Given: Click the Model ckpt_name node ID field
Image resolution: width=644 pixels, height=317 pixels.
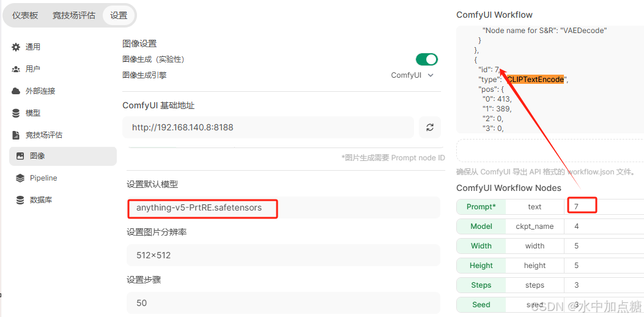Looking at the screenshot, I should click(x=604, y=226).
